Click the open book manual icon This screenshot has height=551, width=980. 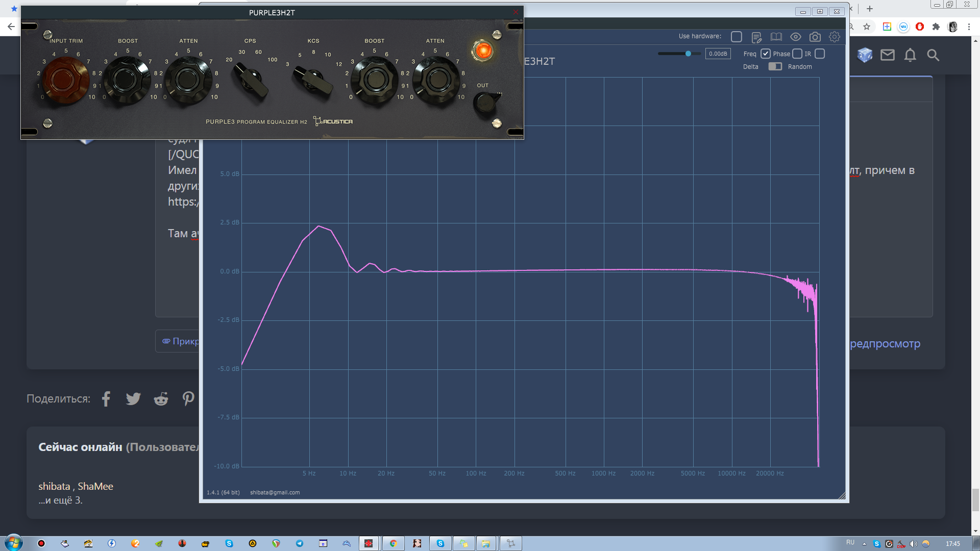pyautogui.click(x=776, y=37)
